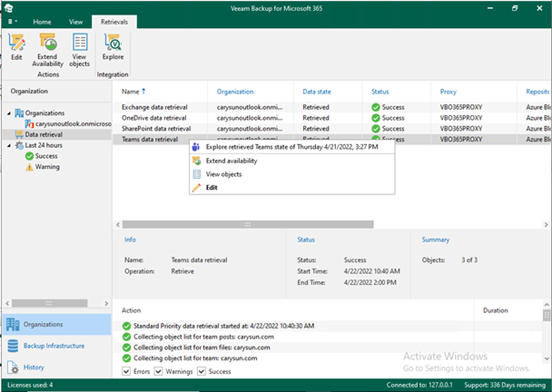This screenshot has width=552, height=392.
Task: Choose View objects from context menu
Action: click(292, 174)
